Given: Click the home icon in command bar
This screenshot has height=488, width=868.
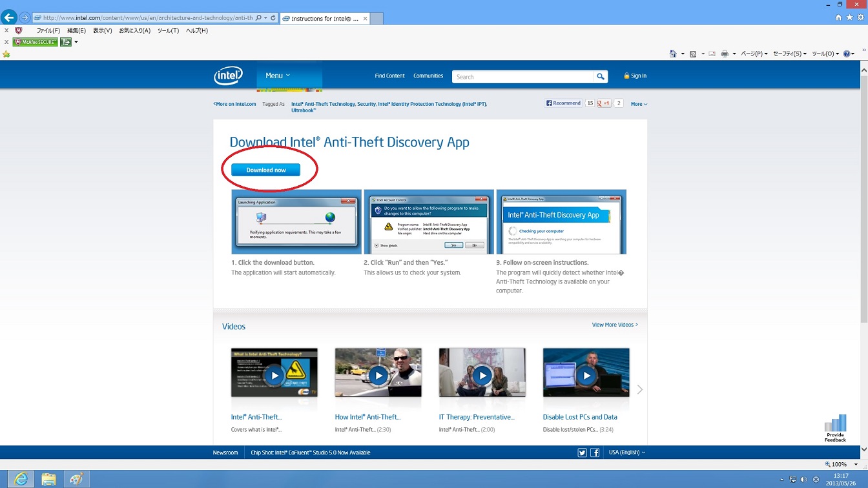Looking at the screenshot, I should click(673, 54).
